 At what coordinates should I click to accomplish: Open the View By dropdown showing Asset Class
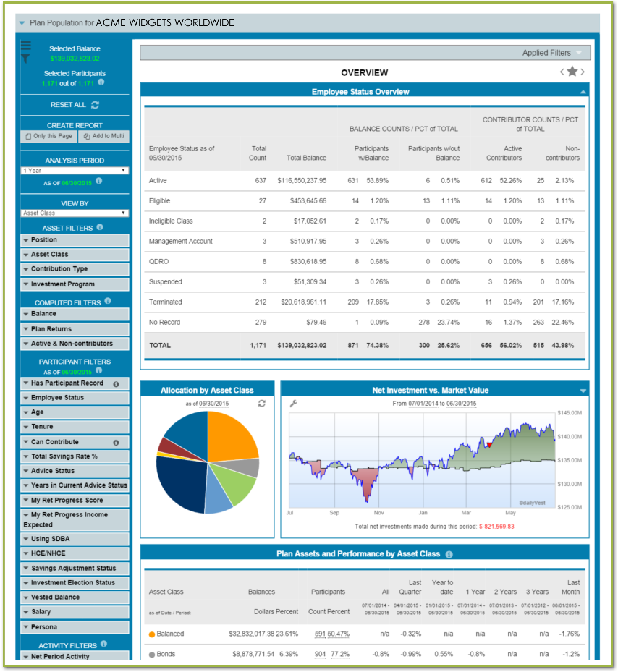(75, 213)
